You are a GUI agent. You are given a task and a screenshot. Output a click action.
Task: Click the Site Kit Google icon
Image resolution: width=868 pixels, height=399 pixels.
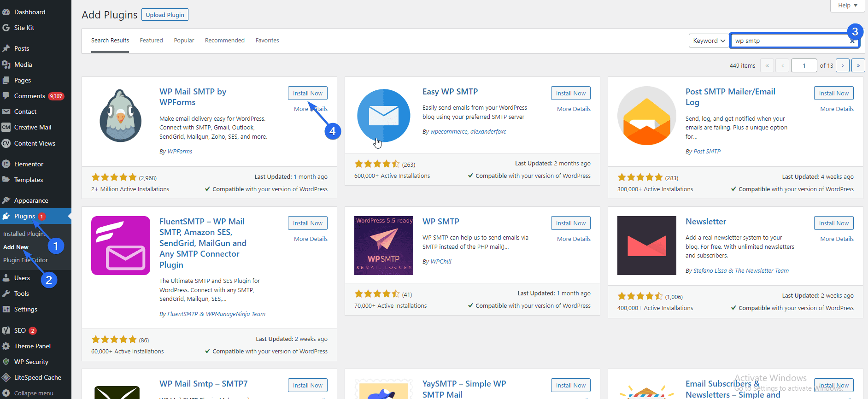click(6, 28)
